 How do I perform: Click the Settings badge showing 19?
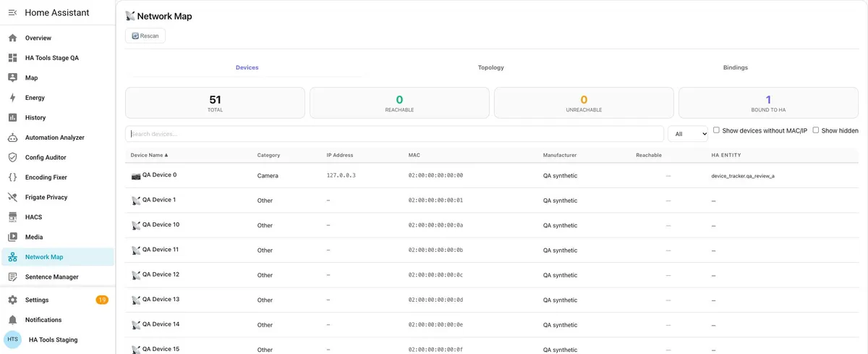102,300
